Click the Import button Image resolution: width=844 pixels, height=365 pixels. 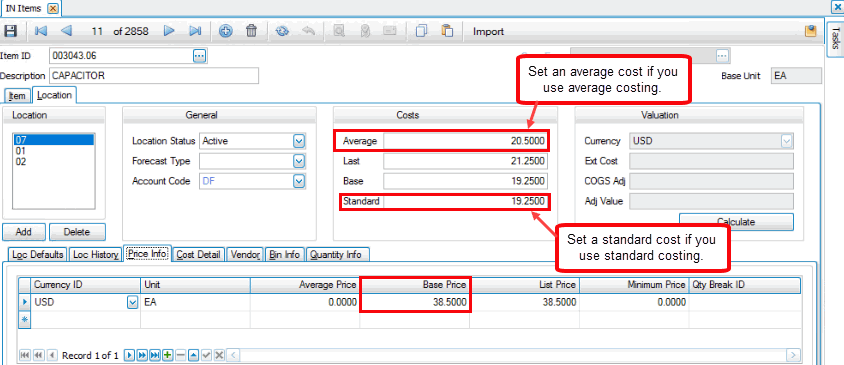click(x=488, y=31)
